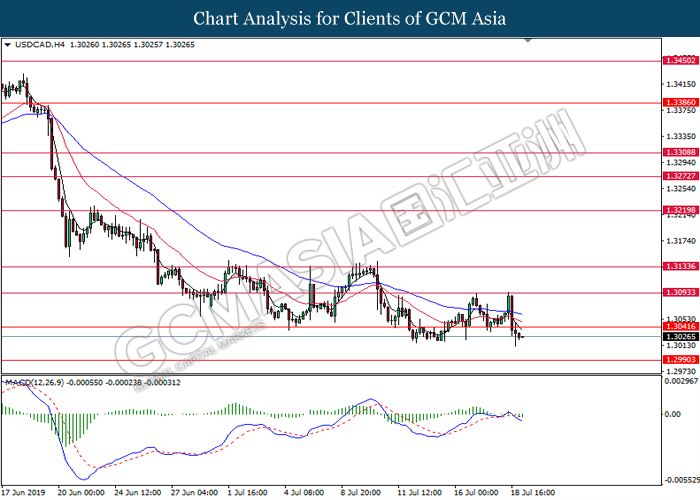Click the '18 Jul 16:00' date label

(x=533, y=492)
